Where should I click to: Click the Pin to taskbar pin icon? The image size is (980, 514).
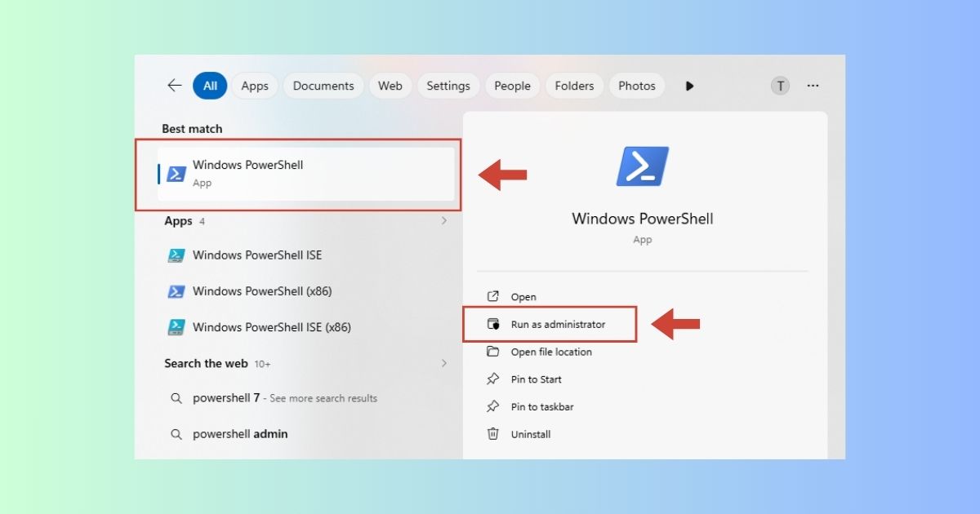pos(493,406)
